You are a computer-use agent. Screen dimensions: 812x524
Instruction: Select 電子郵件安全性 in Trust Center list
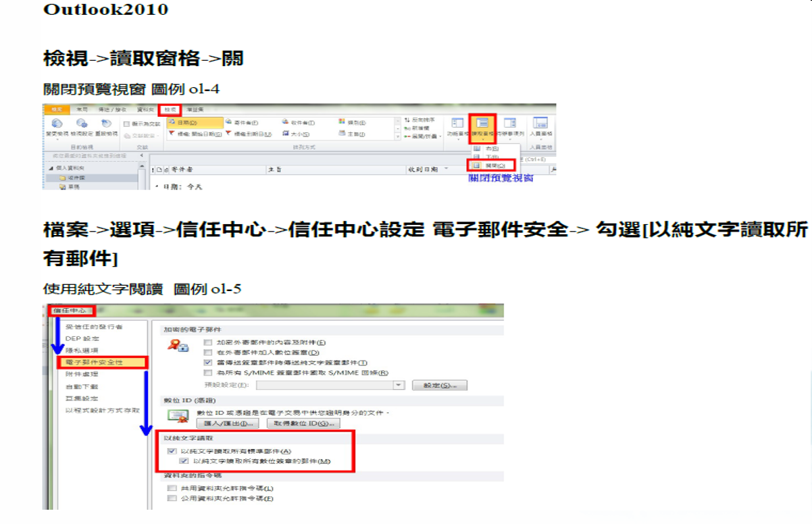pyautogui.click(x=103, y=363)
